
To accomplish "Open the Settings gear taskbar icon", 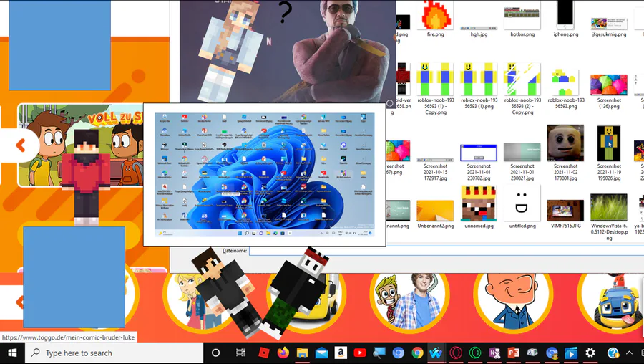I will 590,353.
